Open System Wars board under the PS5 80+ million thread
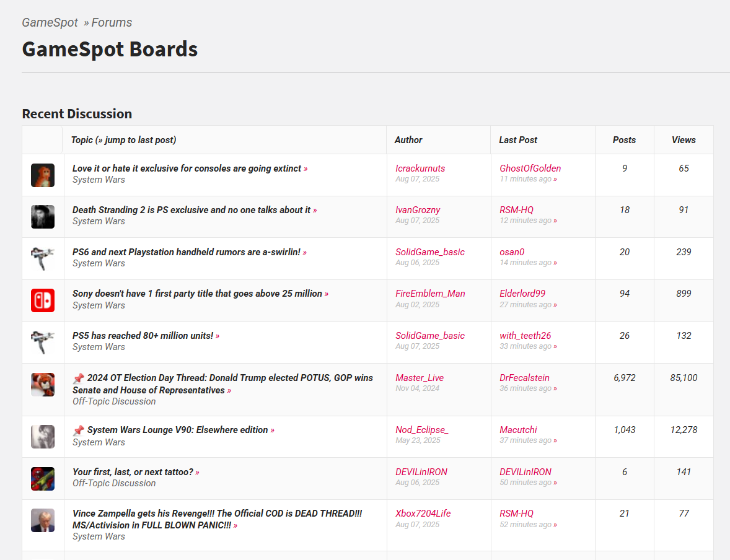This screenshot has width=730, height=560. click(x=99, y=347)
